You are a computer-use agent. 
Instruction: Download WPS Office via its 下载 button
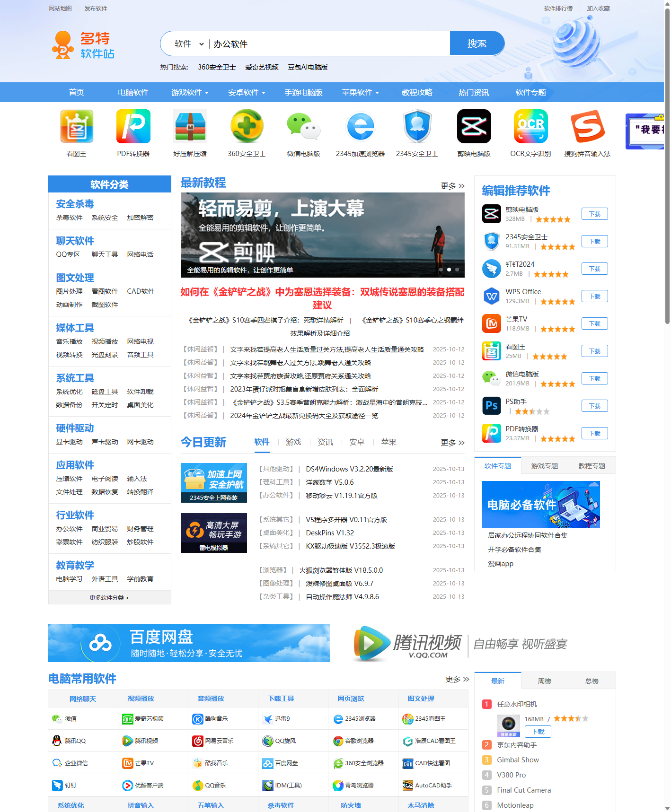coord(595,296)
